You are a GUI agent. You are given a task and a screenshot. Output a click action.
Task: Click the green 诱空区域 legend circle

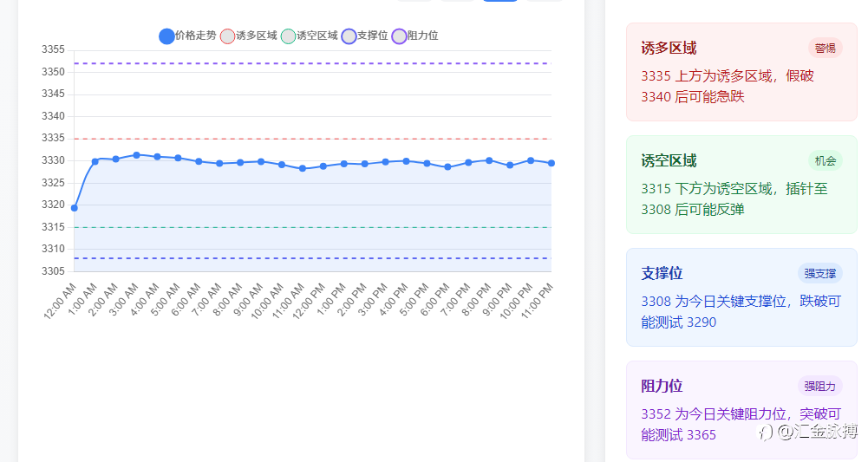(x=289, y=36)
